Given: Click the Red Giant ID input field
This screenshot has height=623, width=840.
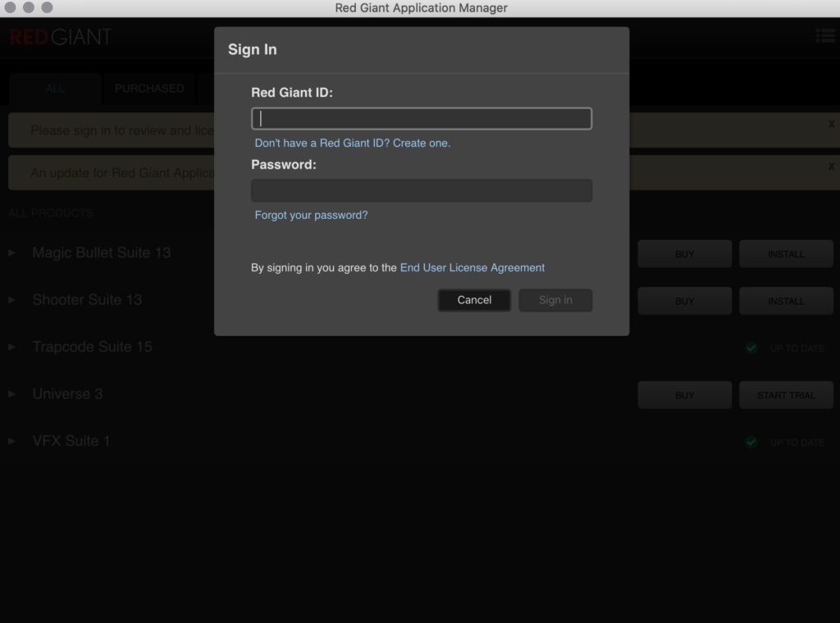Looking at the screenshot, I should (x=421, y=119).
